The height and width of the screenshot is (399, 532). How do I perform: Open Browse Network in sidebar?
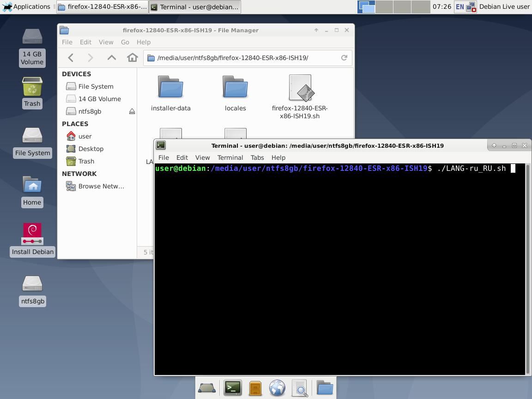click(x=97, y=186)
